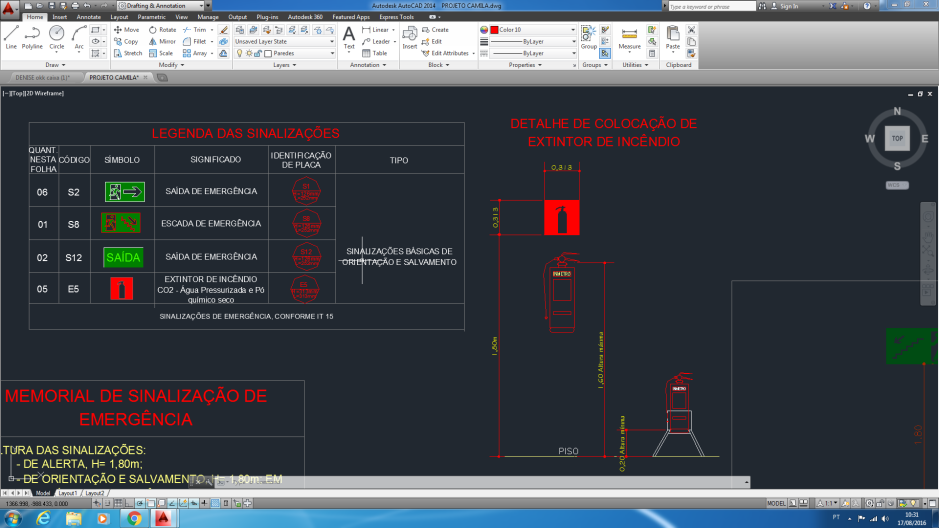Image resolution: width=939 pixels, height=528 pixels.
Task: Open the Insert block tool
Action: [410, 36]
